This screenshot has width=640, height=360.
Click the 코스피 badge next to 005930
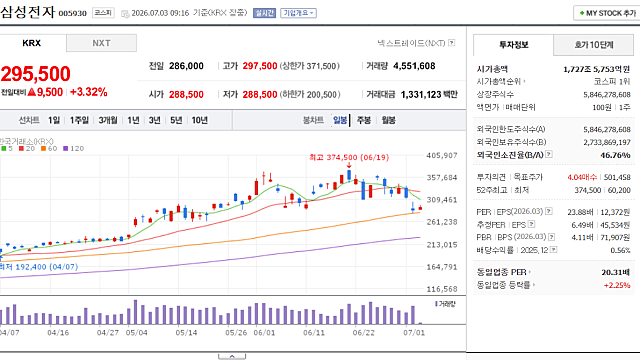tap(103, 13)
